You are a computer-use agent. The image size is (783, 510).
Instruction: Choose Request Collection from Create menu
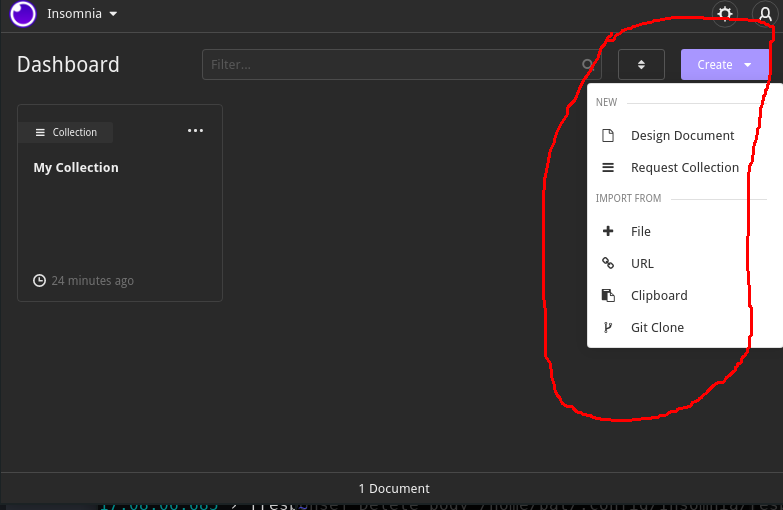pos(685,167)
